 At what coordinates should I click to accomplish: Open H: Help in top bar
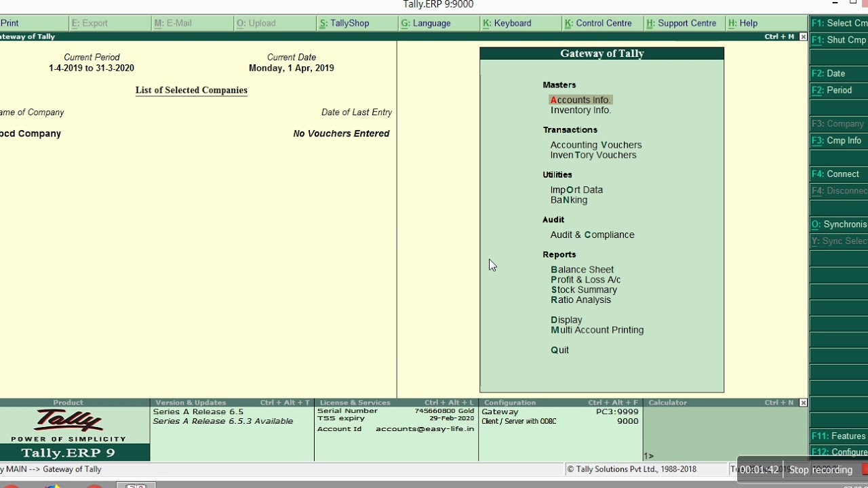click(743, 23)
